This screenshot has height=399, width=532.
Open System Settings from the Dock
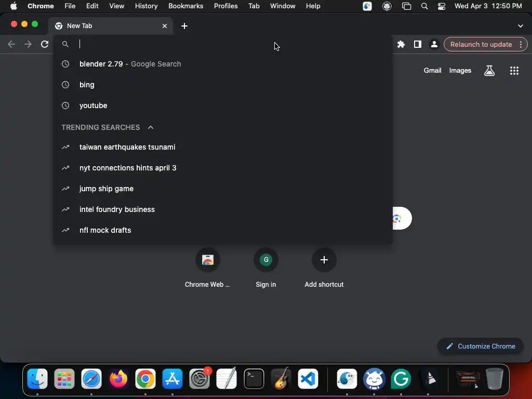coord(199,379)
